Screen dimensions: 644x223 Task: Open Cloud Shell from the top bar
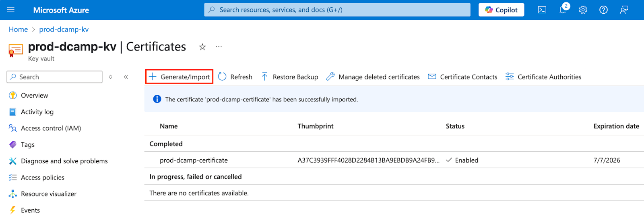542,10
